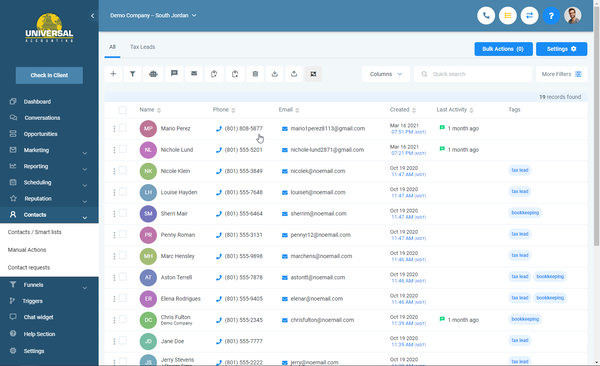Viewport: 600px width, 366px height.
Task: Open Chat widget in the sidebar
Action: (38, 317)
